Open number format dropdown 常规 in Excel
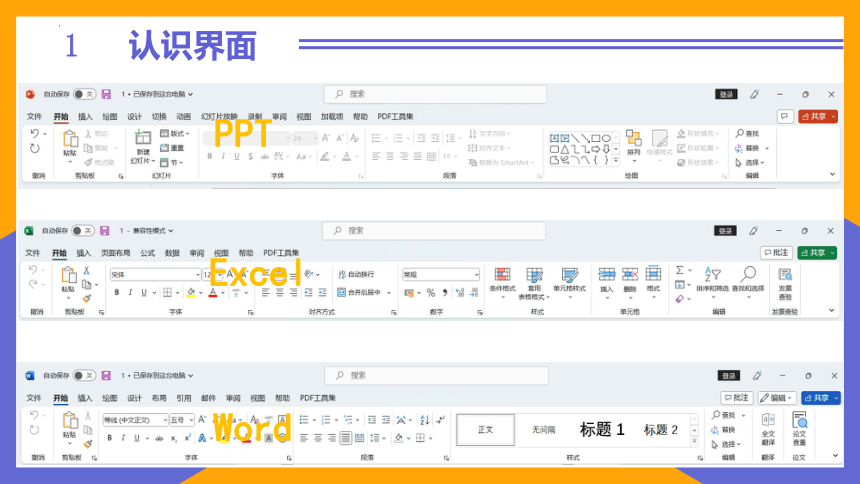This screenshot has height=484, width=860. pyautogui.click(x=441, y=274)
